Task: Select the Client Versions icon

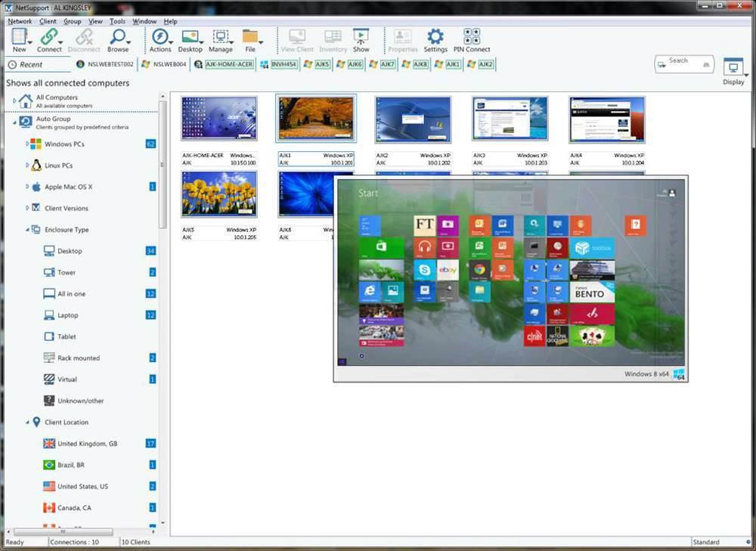Action: point(36,208)
